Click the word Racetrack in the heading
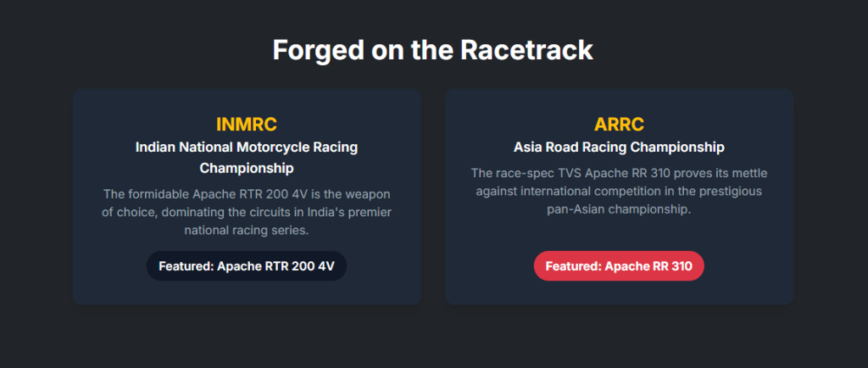 click(x=527, y=50)
